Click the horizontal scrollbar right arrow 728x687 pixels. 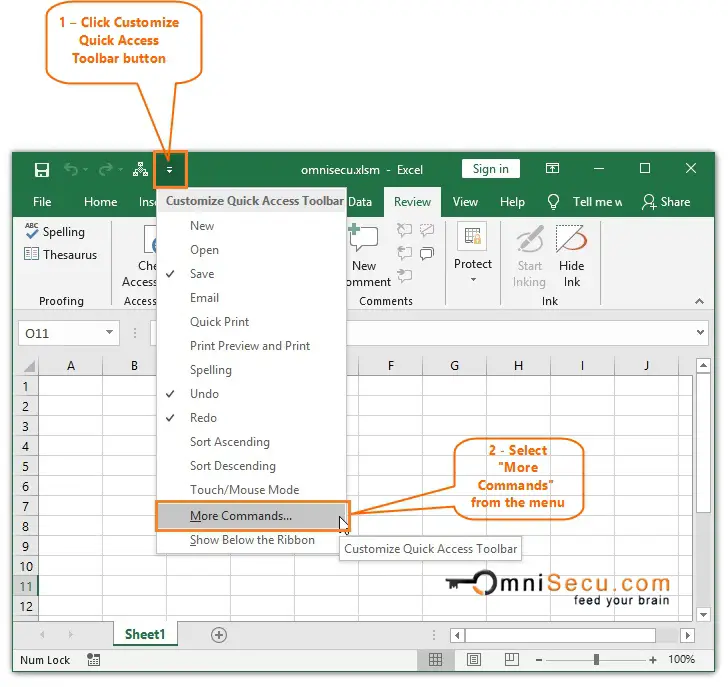click(x=687, y=635)
